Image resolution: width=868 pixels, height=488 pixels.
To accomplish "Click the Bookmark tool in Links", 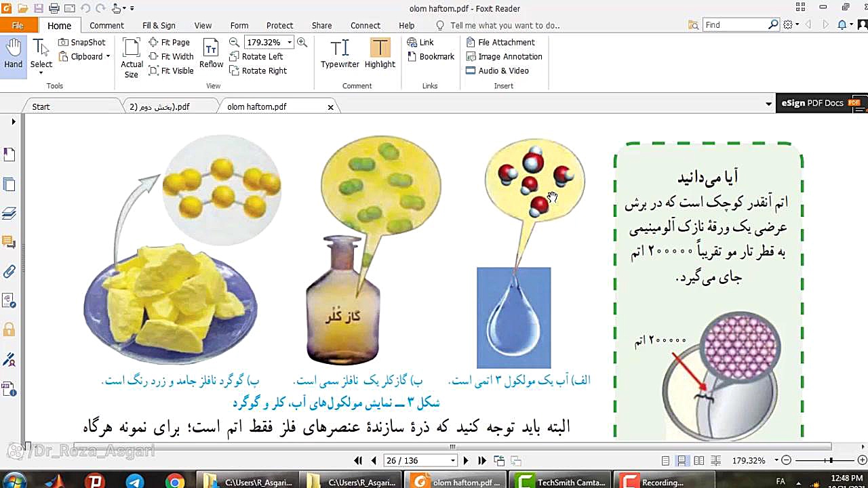I will click(x=431, y=56).
